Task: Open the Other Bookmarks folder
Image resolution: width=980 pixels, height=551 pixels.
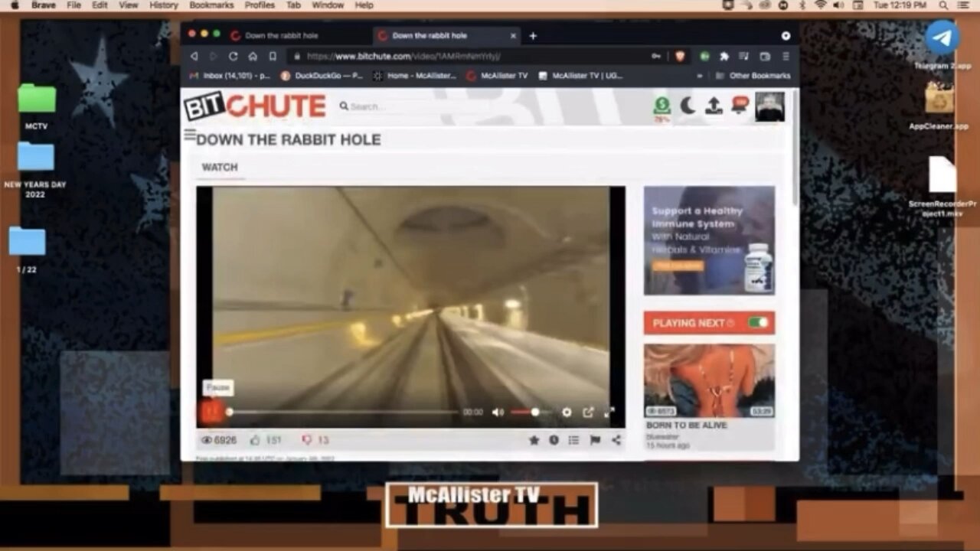Action: pyautogui.click(x=753, y=76)
